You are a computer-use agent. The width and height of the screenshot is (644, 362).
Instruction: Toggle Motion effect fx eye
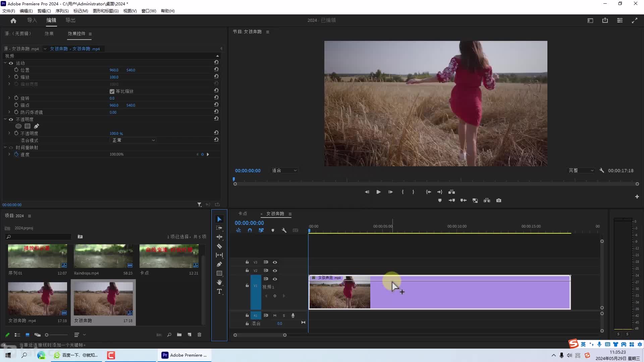11,63
